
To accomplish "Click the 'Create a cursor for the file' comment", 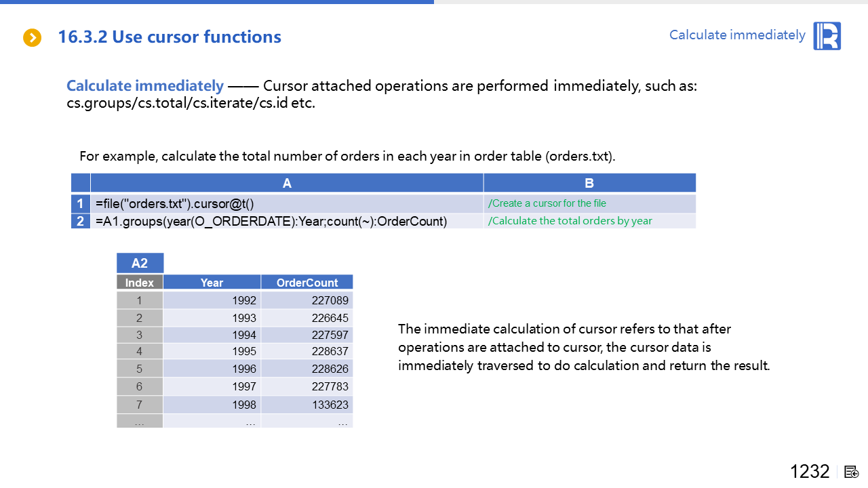I will 547,203.
